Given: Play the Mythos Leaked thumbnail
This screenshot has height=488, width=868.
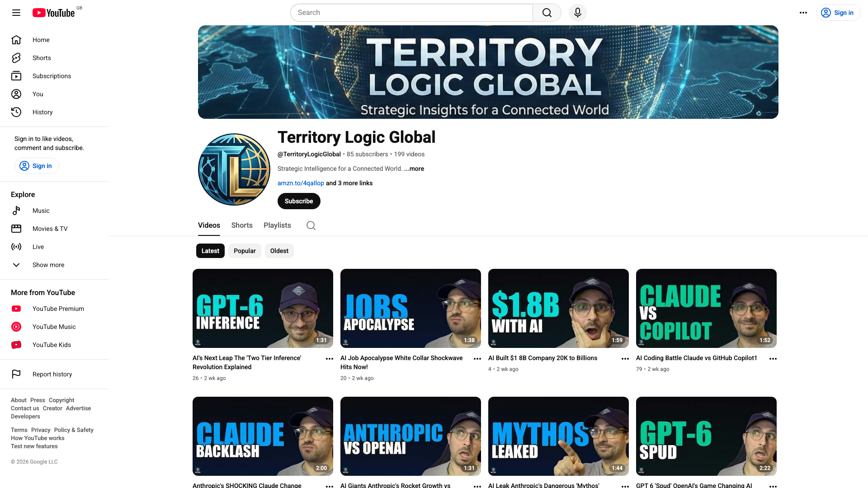Looking at the screenshot, I should tap(558, 436).
